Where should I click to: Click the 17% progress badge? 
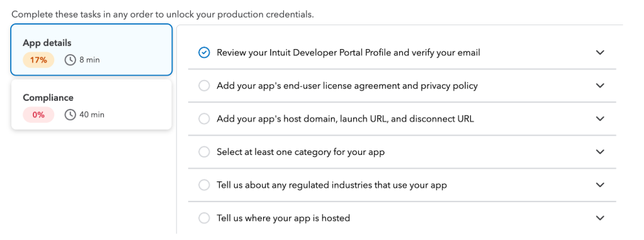[38, 60]
